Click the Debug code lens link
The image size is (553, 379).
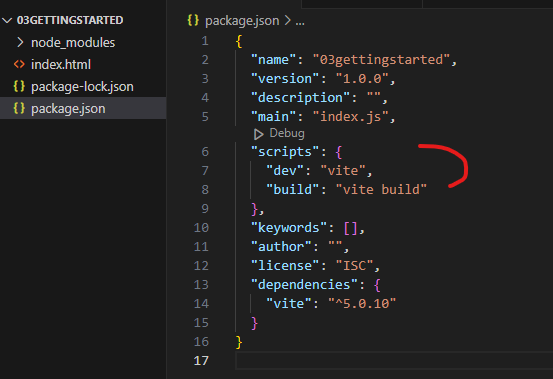click(x=287, y=133)
